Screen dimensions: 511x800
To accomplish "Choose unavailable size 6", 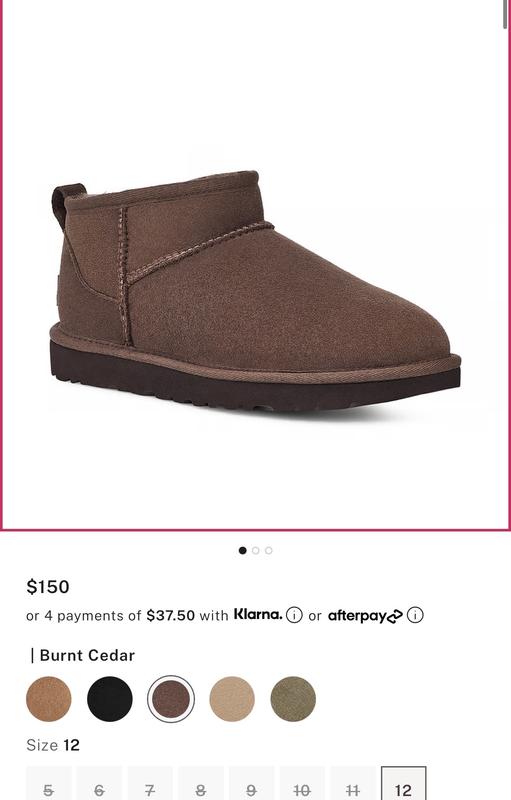I will tap(99, 784).
